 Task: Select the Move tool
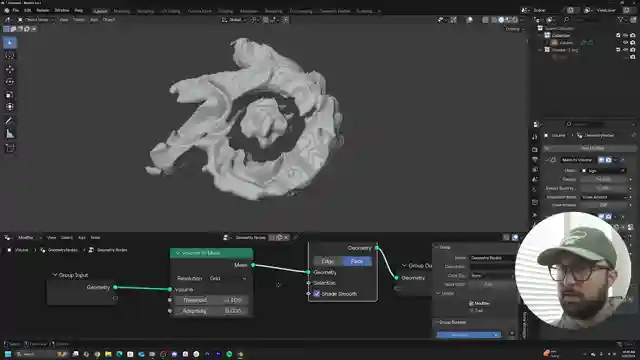[x=10, y=69]
